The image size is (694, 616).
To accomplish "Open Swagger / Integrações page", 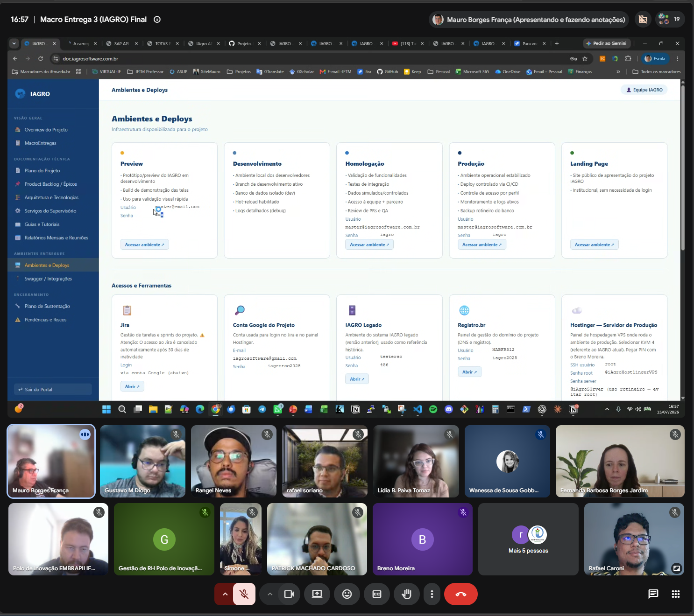I will click(x=48, y=279).
